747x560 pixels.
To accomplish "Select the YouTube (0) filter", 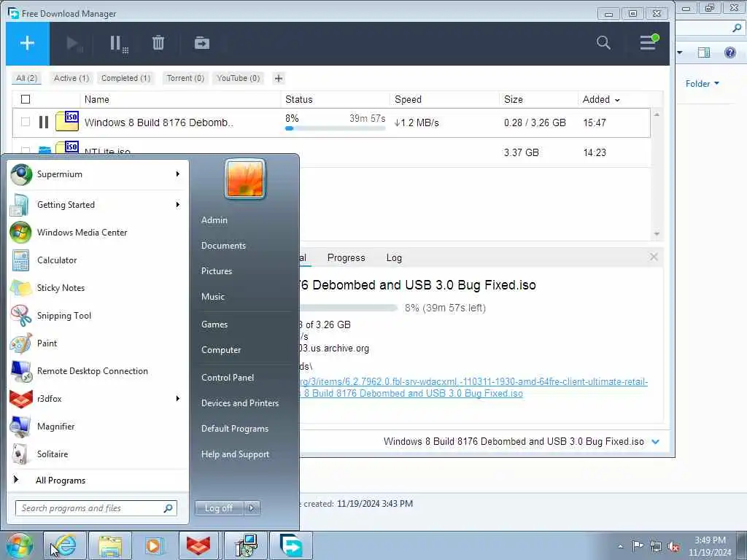I will tap(239, 78).
